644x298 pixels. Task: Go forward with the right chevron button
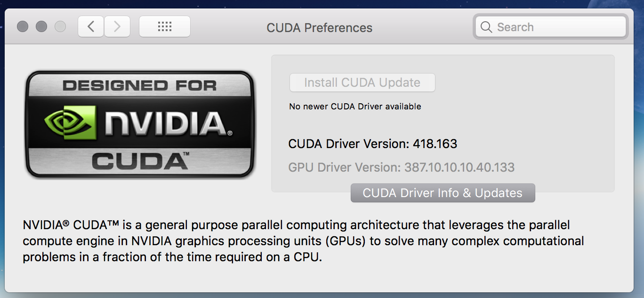(117, 26)
